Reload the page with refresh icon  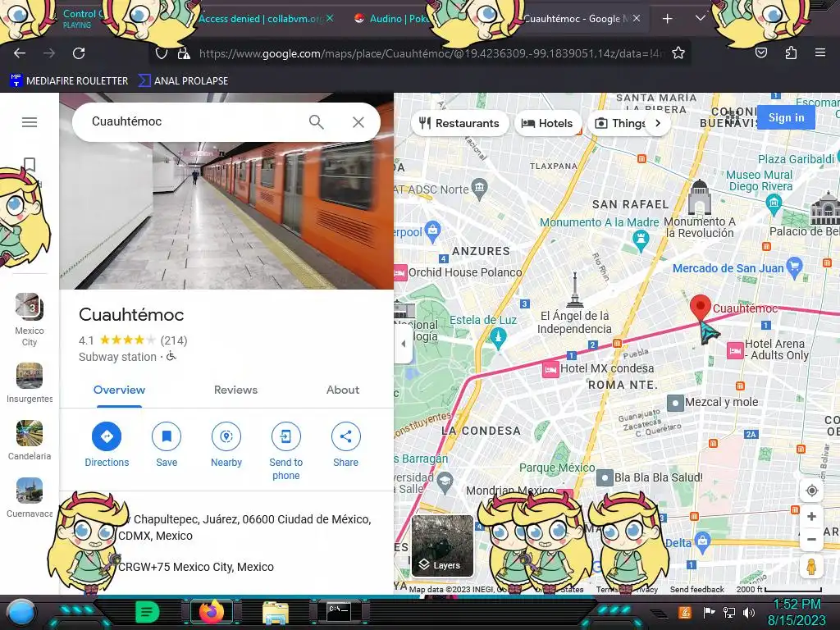coord(79,53)
